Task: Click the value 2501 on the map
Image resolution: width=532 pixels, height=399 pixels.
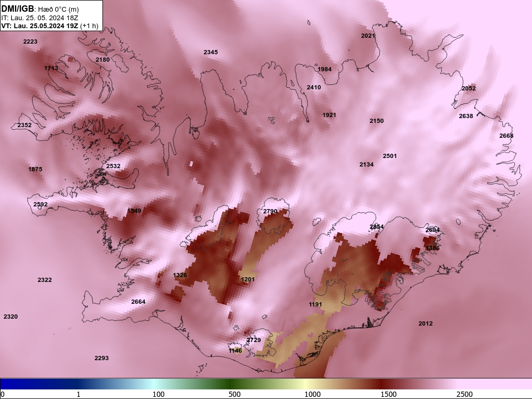Action: point(390,156)
